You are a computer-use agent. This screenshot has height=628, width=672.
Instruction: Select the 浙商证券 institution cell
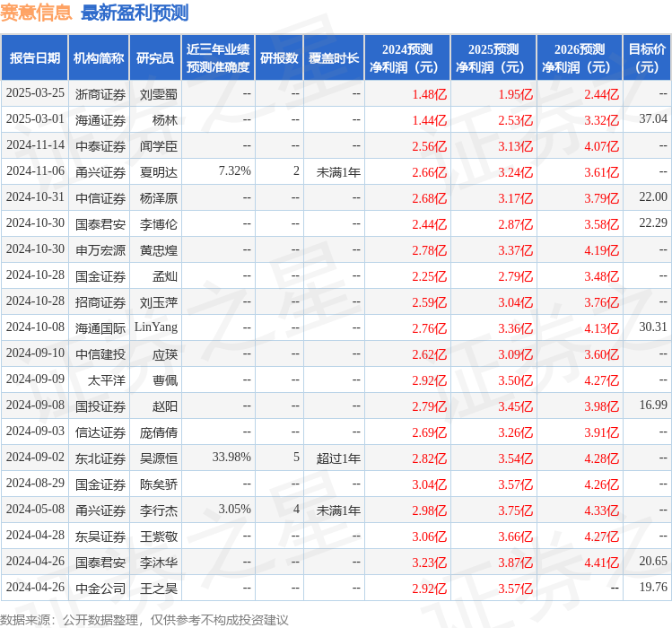coord(100,94)
